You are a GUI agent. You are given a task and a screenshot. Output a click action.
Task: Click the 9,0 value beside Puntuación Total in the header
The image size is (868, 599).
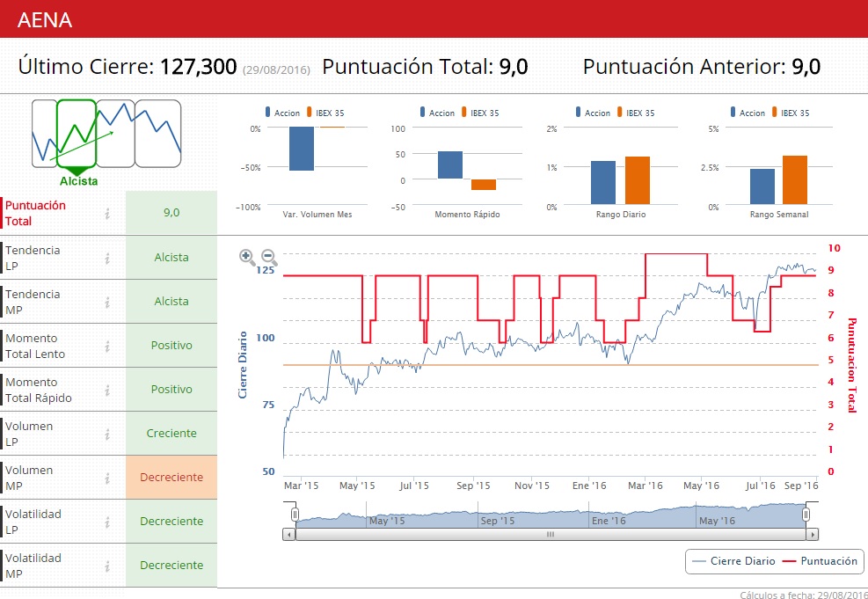point(514,67)
